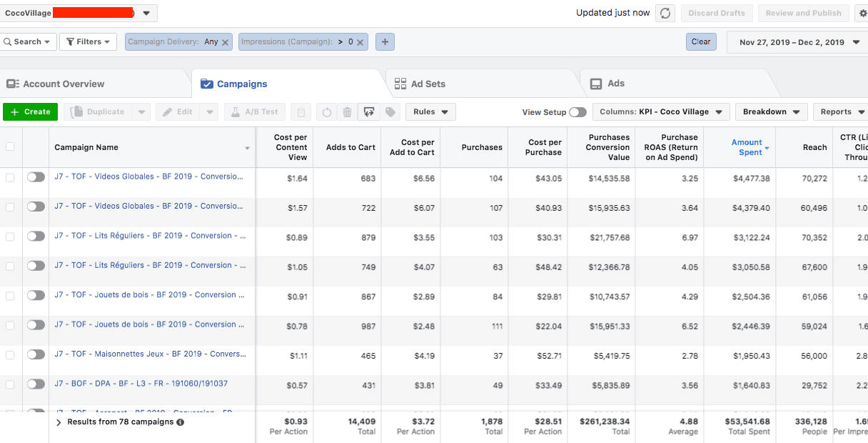The height and width of the screenshot is (443, 868).
Task: Check the select-all campaigns header checkbox
Action: (x=10, y=147)
